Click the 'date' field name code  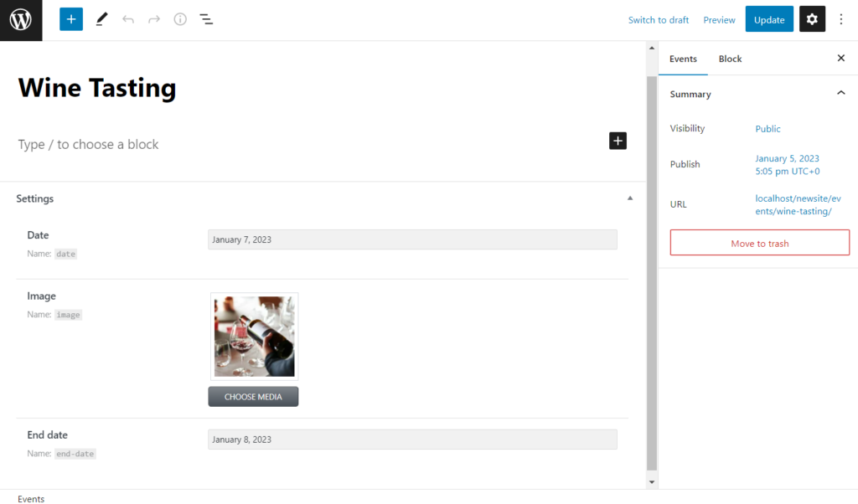65,255
